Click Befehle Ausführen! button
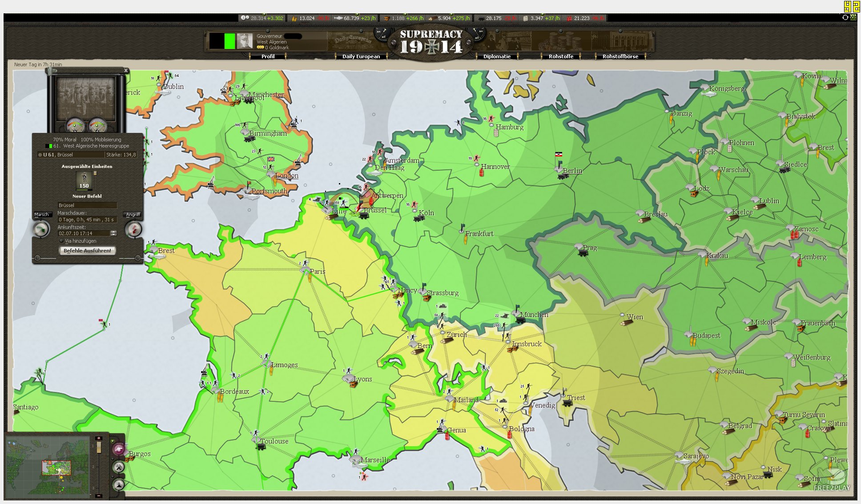Viewport: 861px width, 504px height. click(87, 251)
